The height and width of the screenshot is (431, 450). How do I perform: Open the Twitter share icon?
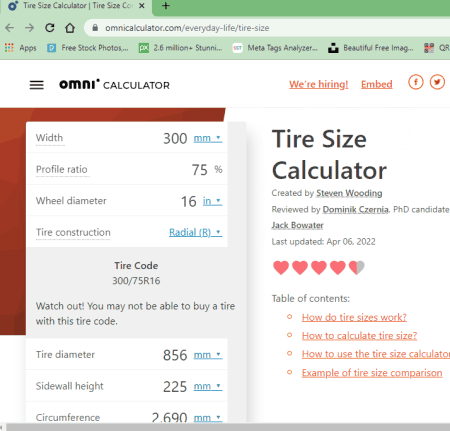(x=437, y=82)
